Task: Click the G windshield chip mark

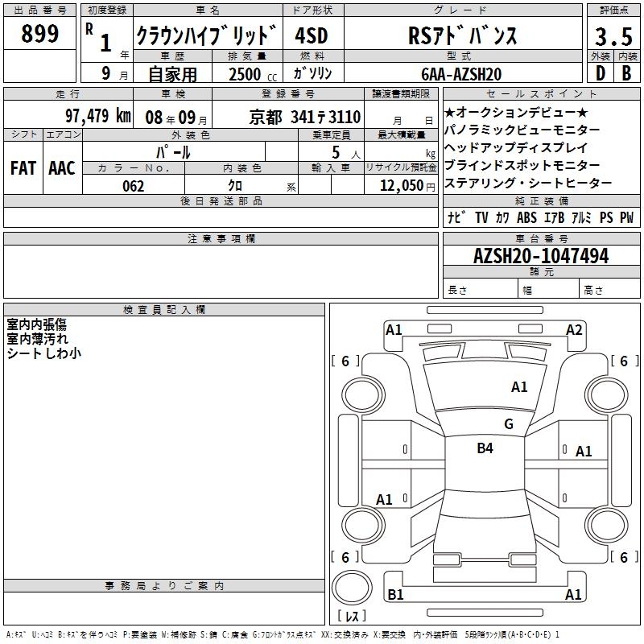Action: [508, 424]
